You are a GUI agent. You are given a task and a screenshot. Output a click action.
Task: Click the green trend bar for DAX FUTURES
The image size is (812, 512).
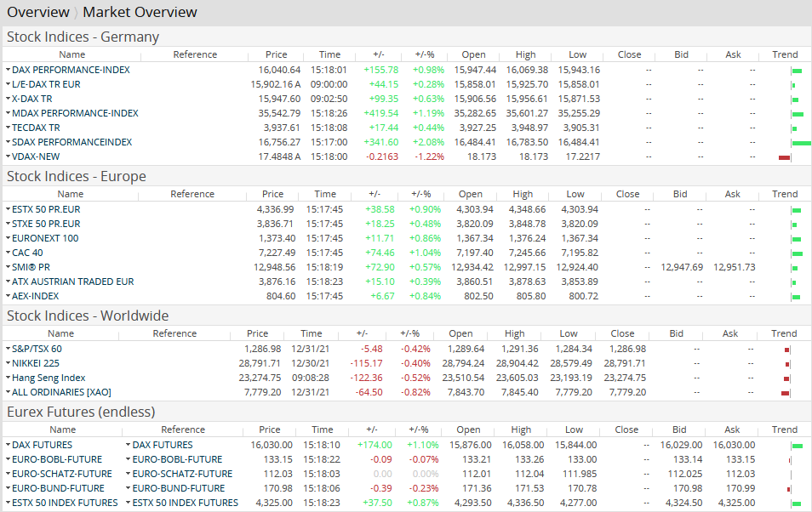tap(797, 446)
